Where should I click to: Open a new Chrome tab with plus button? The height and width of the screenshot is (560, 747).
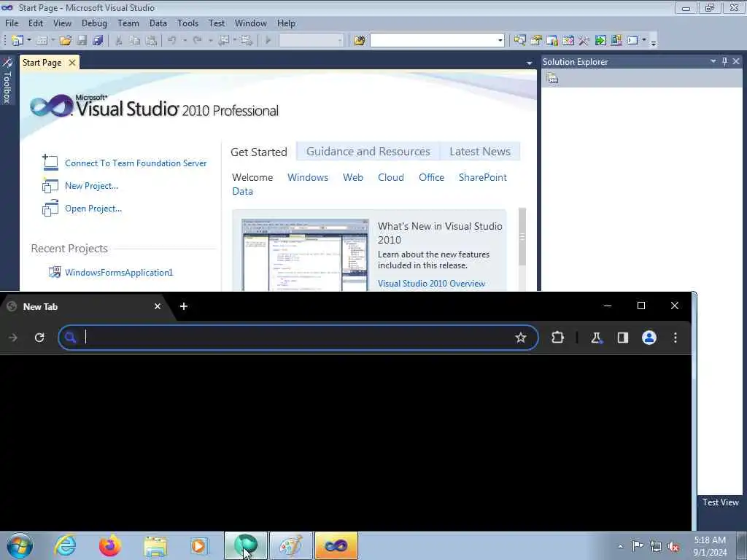(x=183, y=306)
